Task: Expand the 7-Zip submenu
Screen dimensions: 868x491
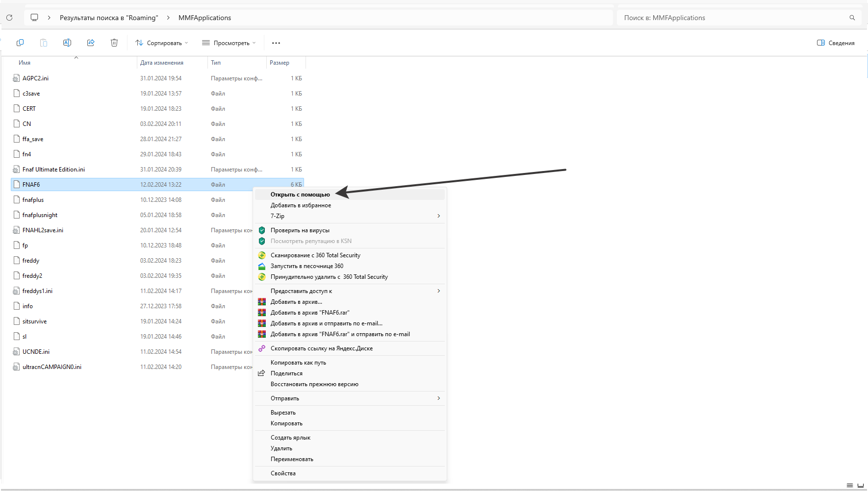Action: point(438,216)
